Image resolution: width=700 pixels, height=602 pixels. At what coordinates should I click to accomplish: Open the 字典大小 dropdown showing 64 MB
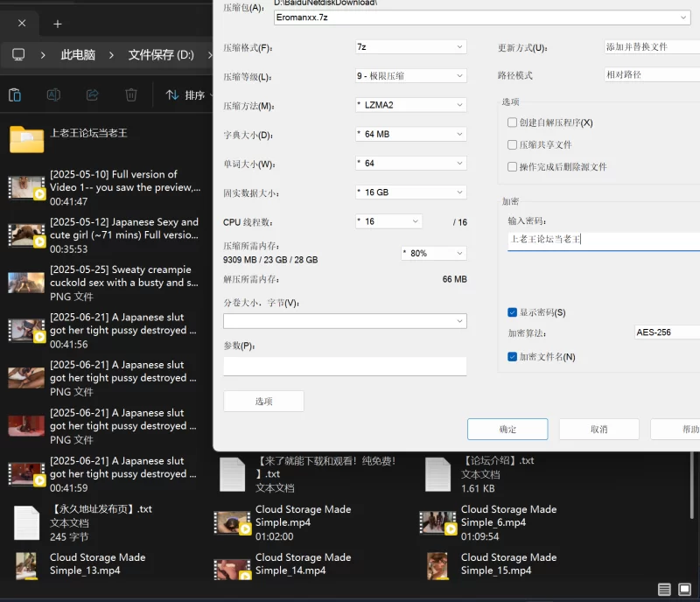pyautogui.click(x=410, y=135)
